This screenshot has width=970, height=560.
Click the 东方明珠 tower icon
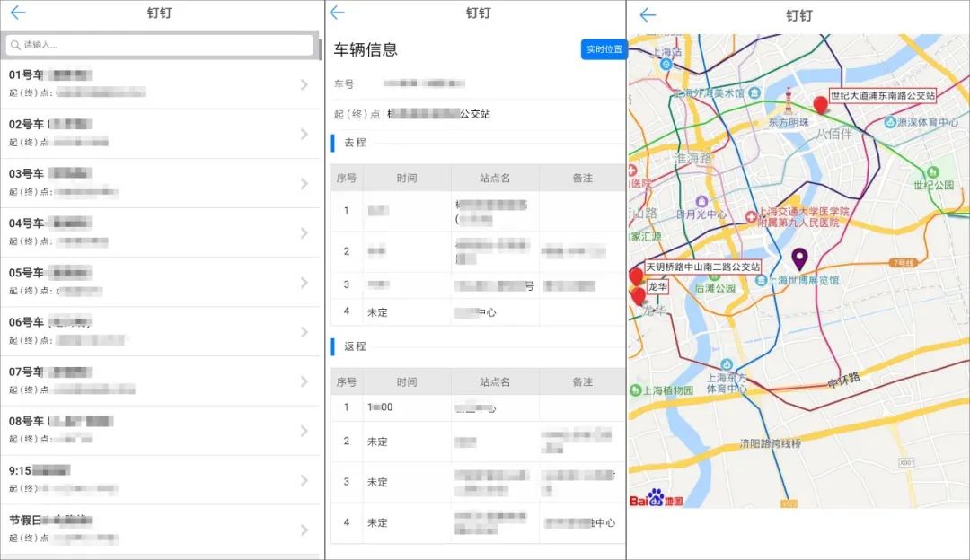pyautogui.click(x=789, y=101)
